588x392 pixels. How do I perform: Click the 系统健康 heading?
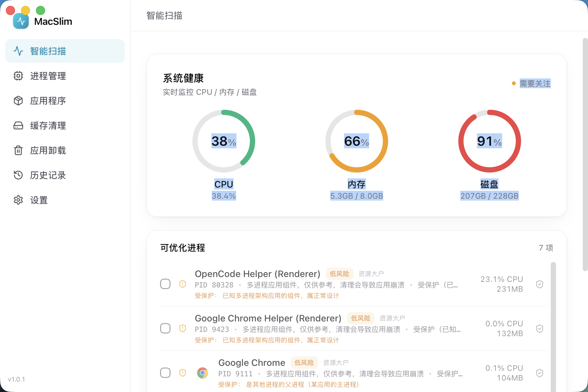(x=183, y=78)
